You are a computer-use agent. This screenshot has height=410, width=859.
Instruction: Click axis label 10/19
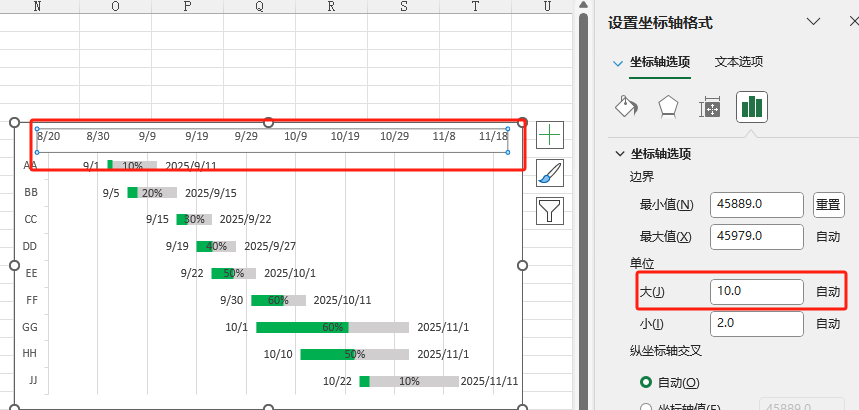click(x=345, y=136)
